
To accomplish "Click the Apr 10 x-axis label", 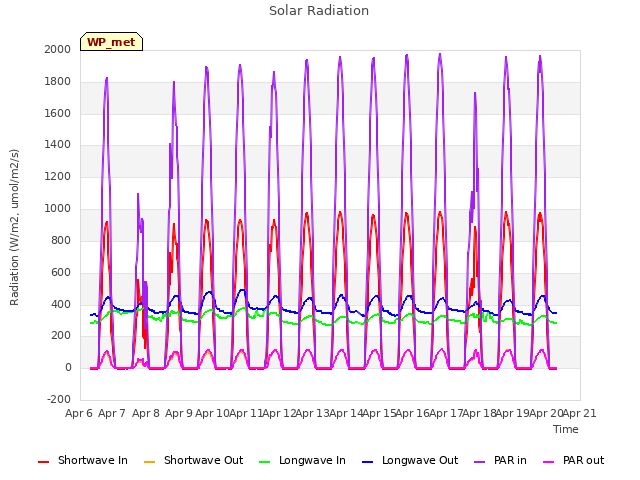I will tap(212, 413).
